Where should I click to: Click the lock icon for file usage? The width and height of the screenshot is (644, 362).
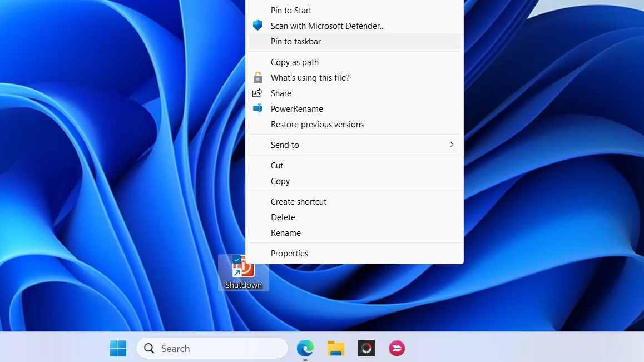[257, 78]
